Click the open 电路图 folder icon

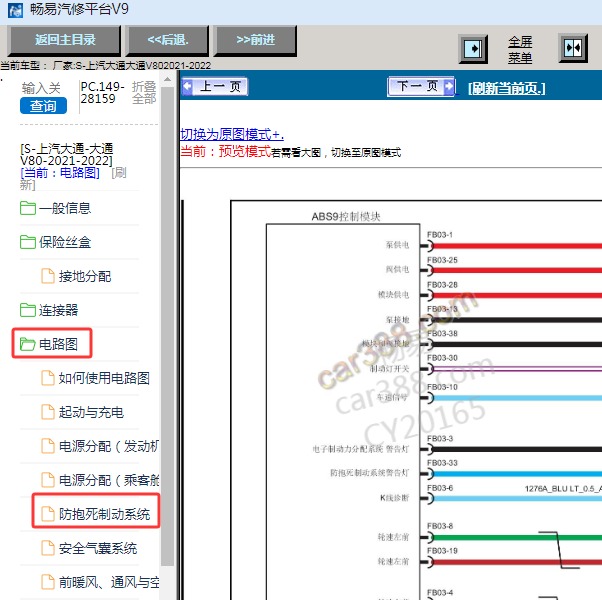(x=28, y=344)
